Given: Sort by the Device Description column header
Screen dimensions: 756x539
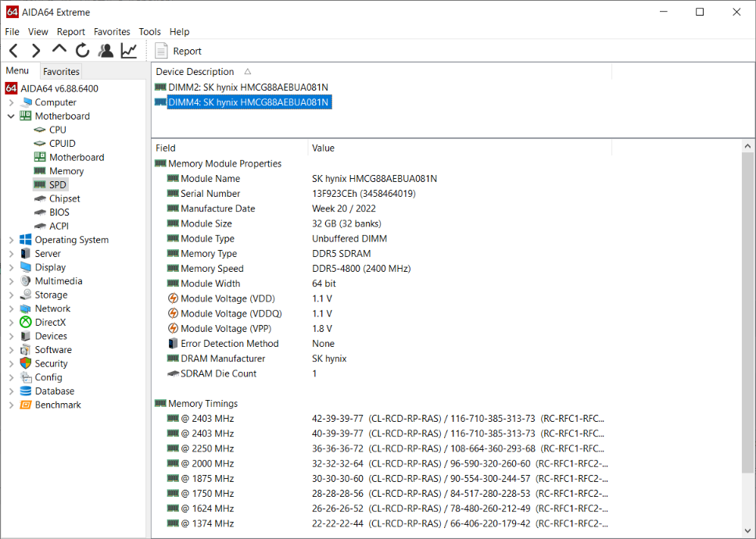Looking at the screenshot, I should 195,72.
